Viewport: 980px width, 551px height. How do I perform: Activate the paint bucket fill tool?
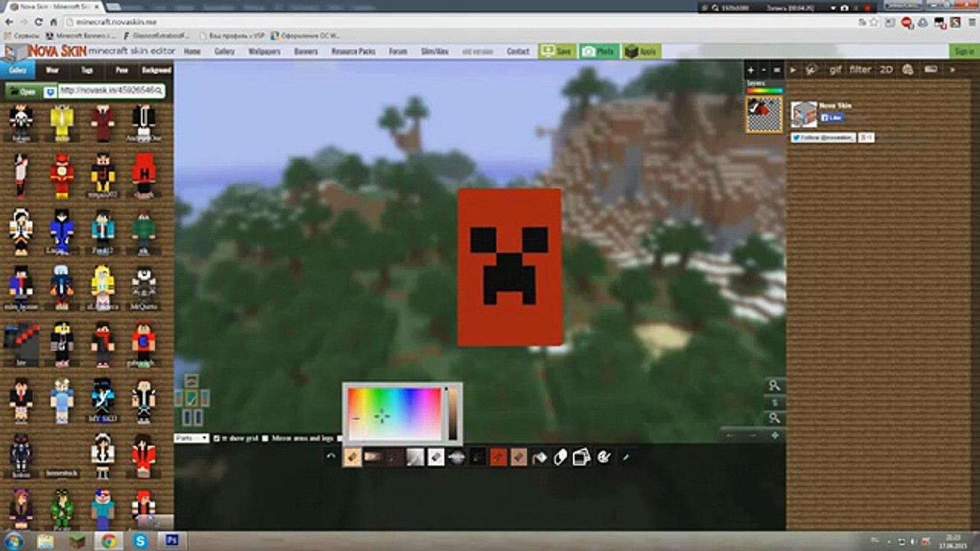(540, 457)
